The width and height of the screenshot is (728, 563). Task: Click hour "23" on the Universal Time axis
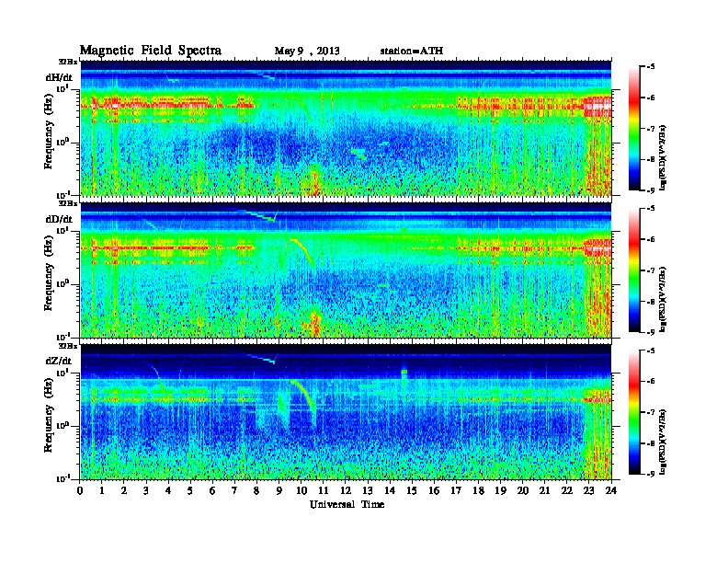pos(589,490)
